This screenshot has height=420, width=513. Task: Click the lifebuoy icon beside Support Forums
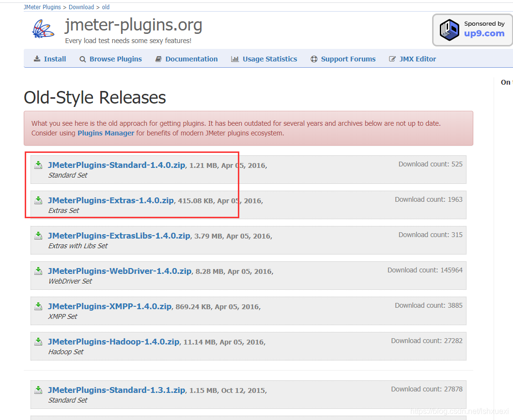(314, 59)
